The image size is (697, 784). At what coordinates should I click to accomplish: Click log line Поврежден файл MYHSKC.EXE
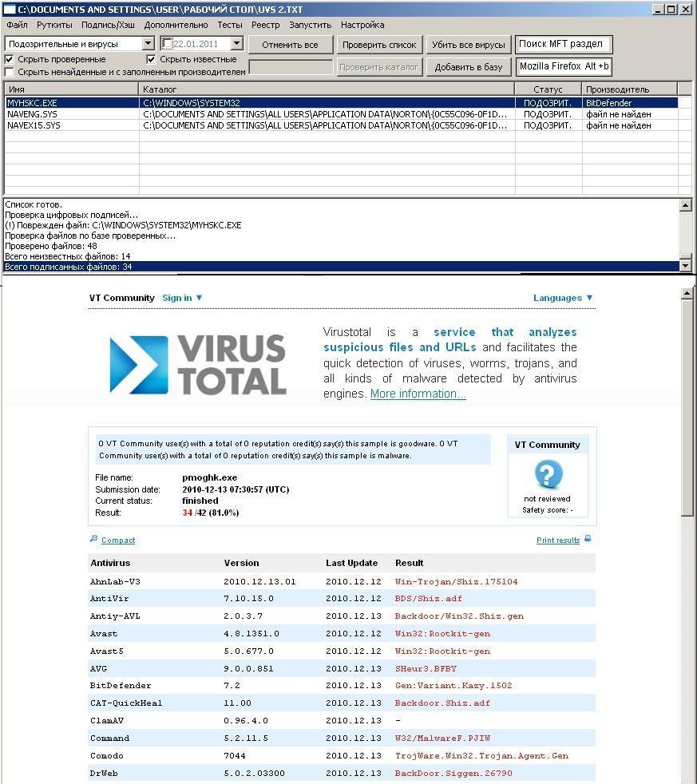tap(123, 225)
